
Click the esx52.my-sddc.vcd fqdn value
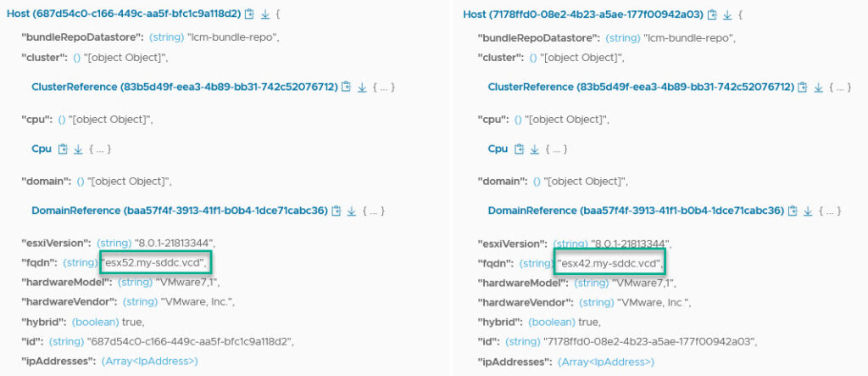(156, 263)
